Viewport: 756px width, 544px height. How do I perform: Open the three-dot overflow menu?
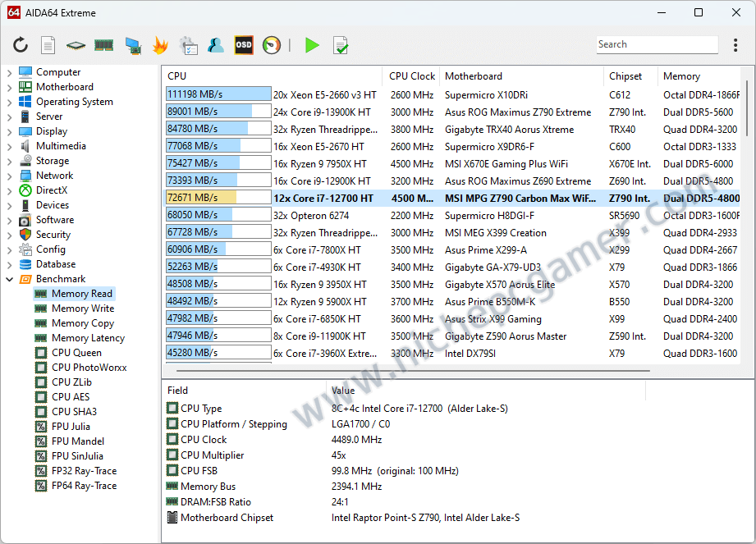coord(735,45)
